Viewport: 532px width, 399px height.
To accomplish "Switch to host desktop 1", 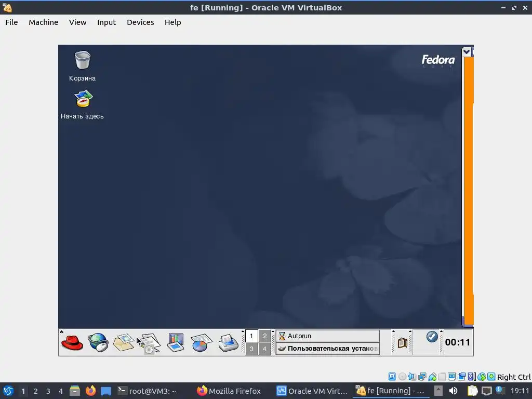I will click(x=23, y=391).
